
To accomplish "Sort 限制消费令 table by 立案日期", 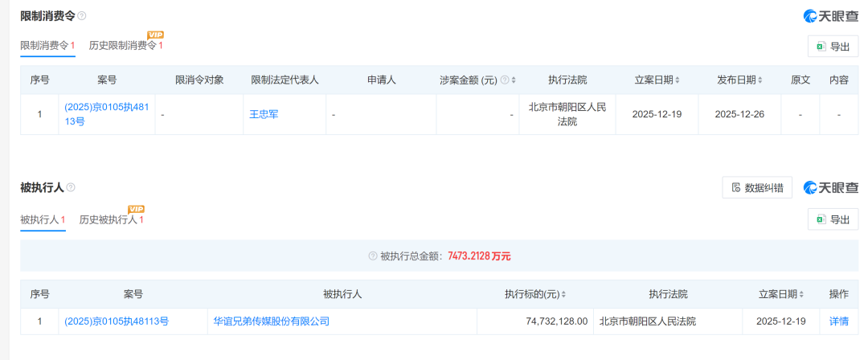I will [678, 80].
